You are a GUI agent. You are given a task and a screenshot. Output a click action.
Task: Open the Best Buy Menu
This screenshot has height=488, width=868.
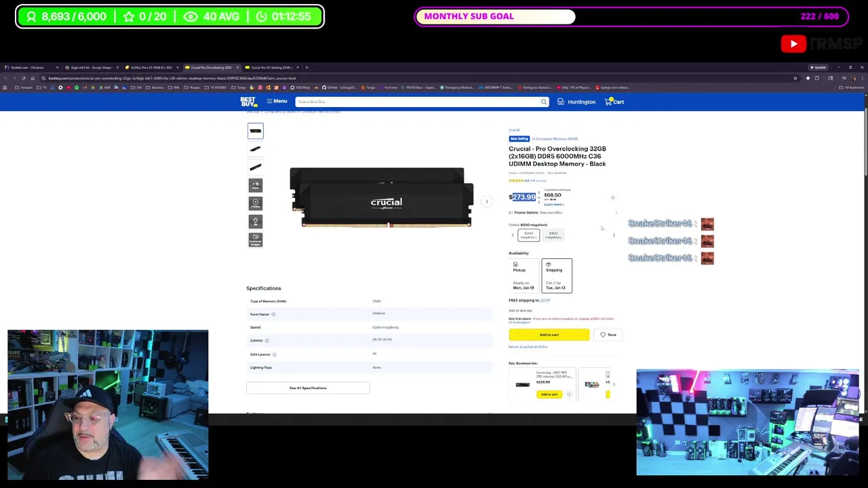[x=277, y=102]
